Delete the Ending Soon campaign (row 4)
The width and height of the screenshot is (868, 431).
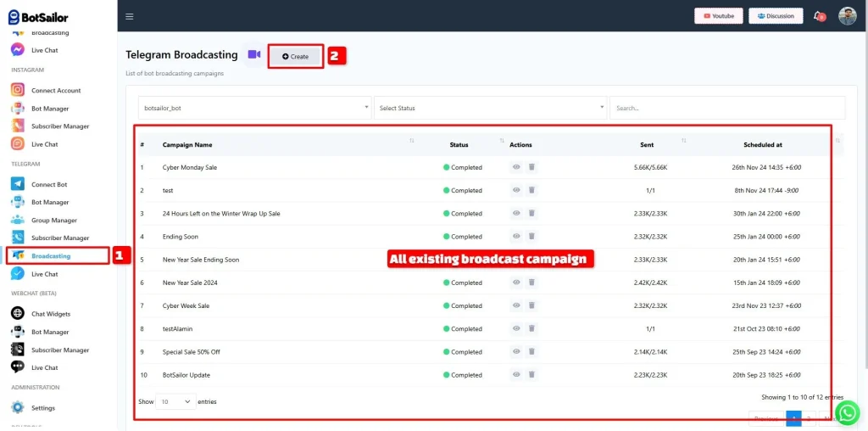click(x=531, y=237)
